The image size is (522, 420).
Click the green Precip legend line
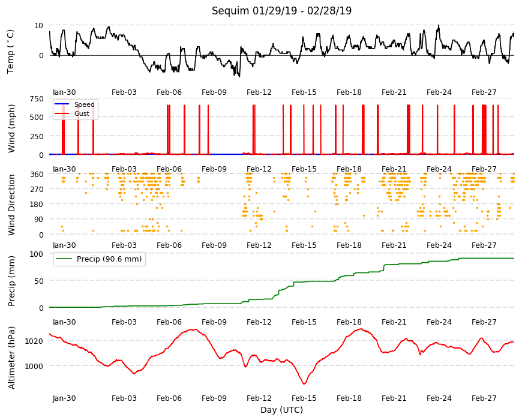pos(64,259)
